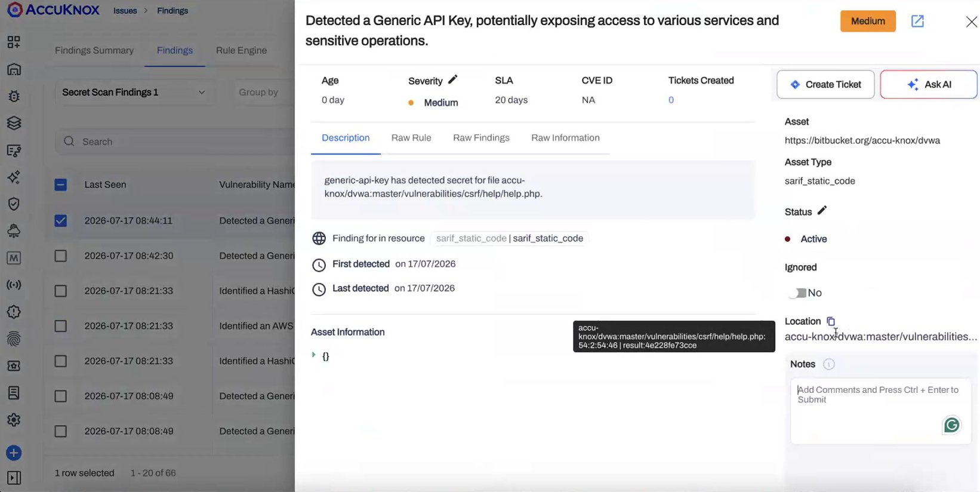Image resolution: width=980 pixels, height=492 pixels.
Task: Open the settings gear icon in sidebar
Action: (x=14, y=420)
